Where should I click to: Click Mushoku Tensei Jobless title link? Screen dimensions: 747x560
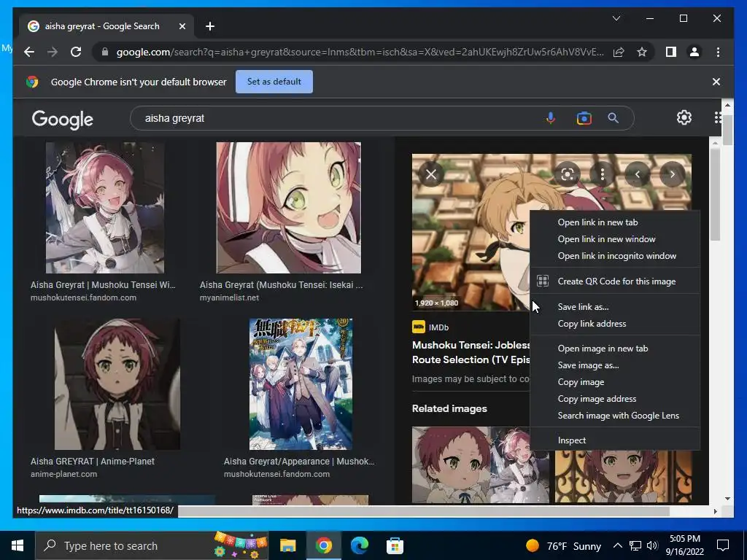point(471,352)
